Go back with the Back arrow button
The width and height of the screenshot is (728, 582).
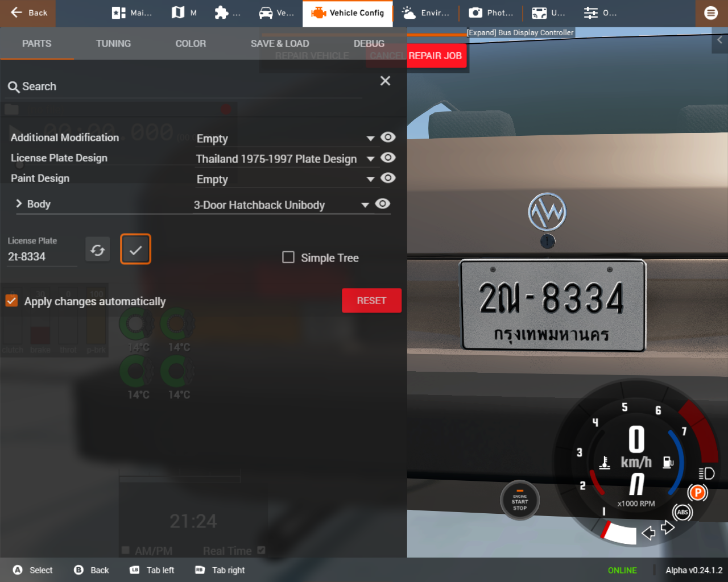click(x=28, y=13)
